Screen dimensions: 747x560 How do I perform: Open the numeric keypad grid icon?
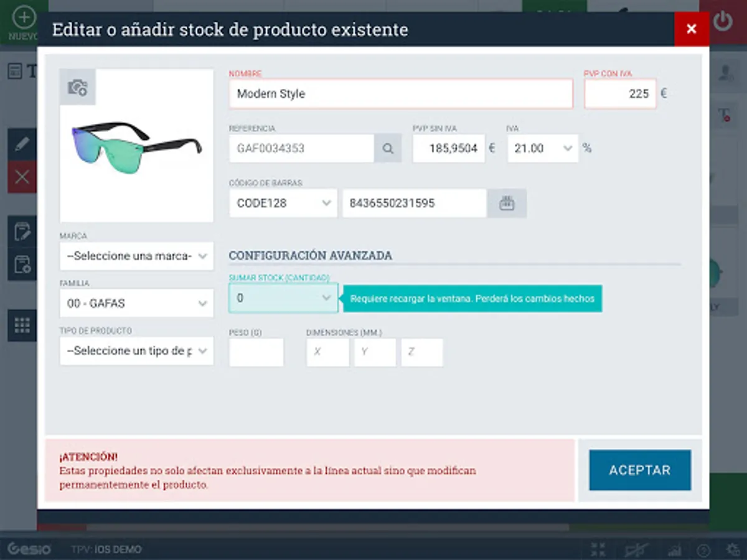click(22, 325)
